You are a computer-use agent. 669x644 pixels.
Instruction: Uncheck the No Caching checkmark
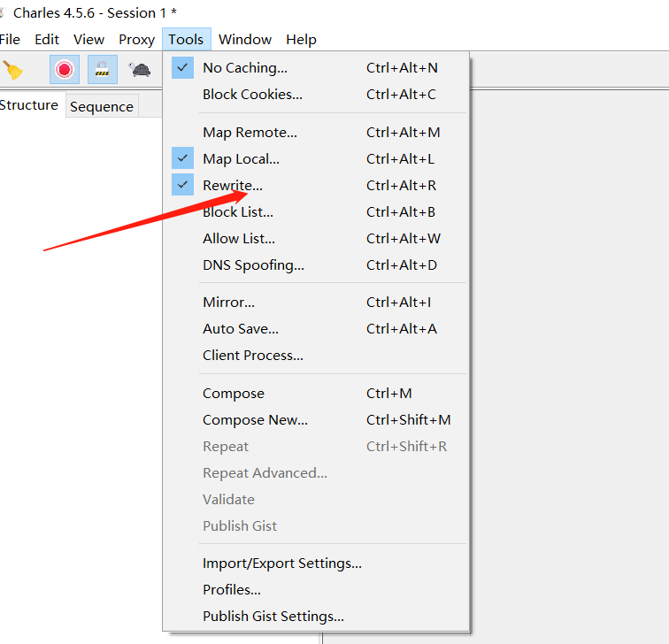(182, 68)
